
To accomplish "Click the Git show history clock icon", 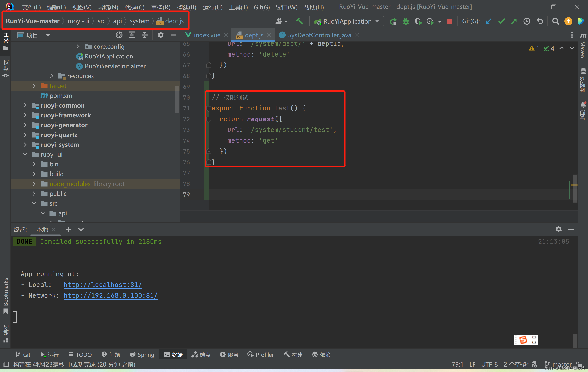I will pos(527,21).
